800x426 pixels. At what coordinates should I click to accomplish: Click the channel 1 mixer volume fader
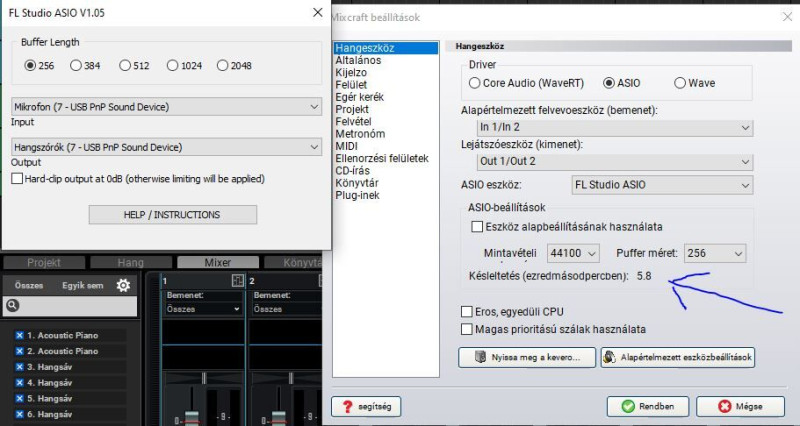click(x=192, y=416)
